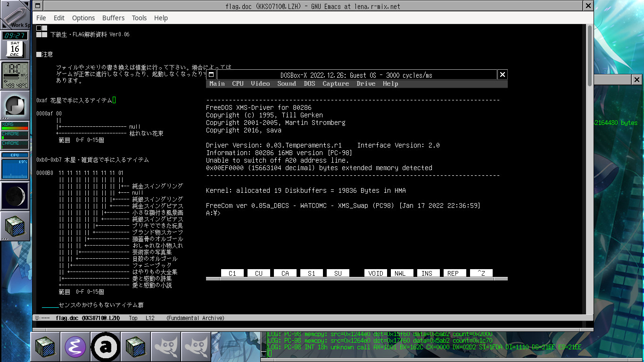Image resolution: width=644 pixels, height=362 pixels.
Task: Click the CPU usage graph dockapp
Action: coord(15,166)
